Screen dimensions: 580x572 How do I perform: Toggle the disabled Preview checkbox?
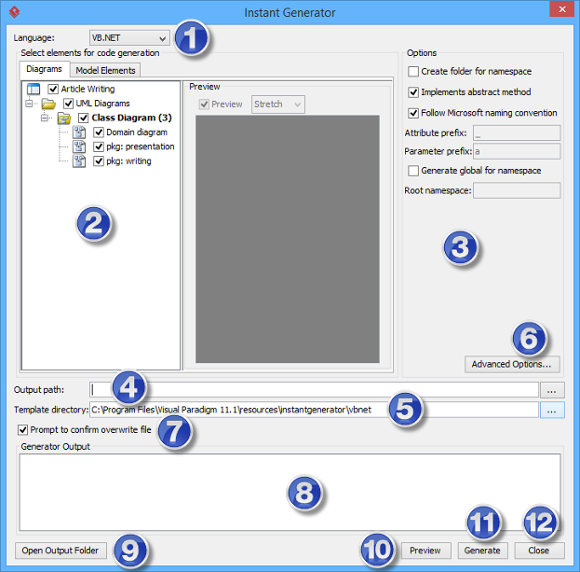coord(204,104)
